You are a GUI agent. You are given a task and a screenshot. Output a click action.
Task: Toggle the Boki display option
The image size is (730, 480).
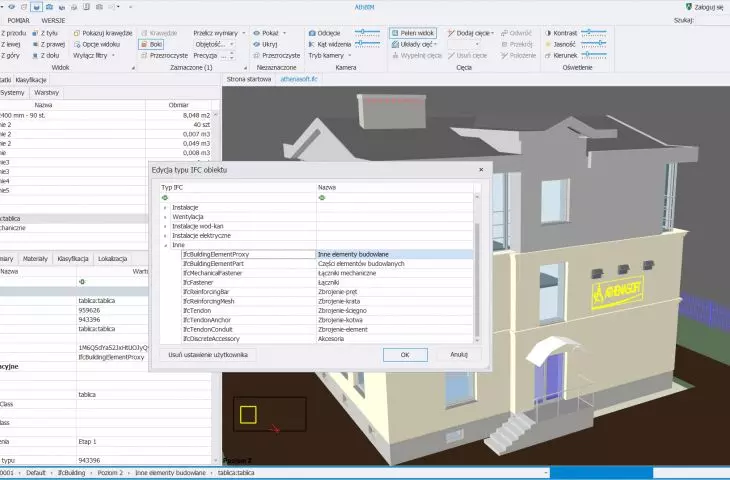pos(151,44)
